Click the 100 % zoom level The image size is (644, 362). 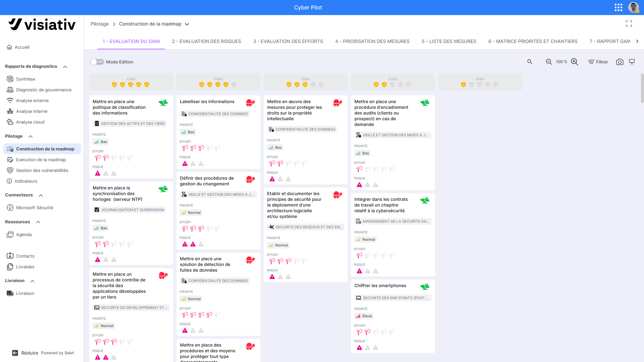[561, 62]
